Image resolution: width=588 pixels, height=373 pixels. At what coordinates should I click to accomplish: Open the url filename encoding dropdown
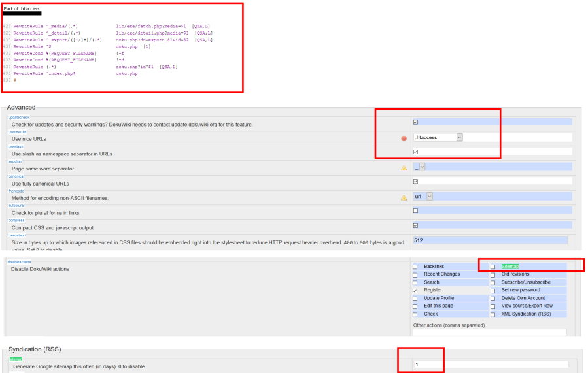tap(423, 196)
